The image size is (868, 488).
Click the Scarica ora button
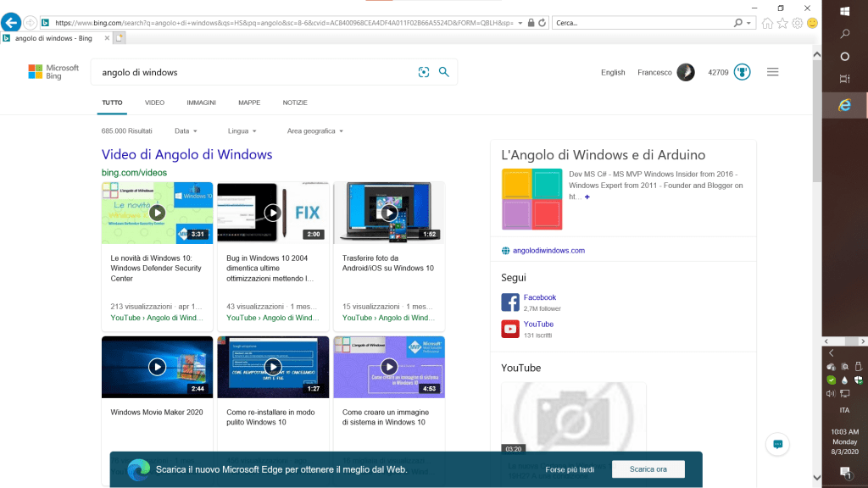[646, 469]
